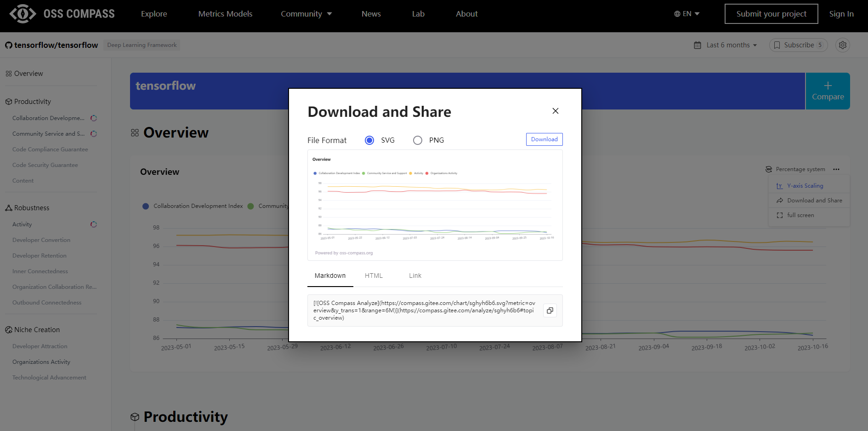Click the plus icon on Compare

pos(828,86)
